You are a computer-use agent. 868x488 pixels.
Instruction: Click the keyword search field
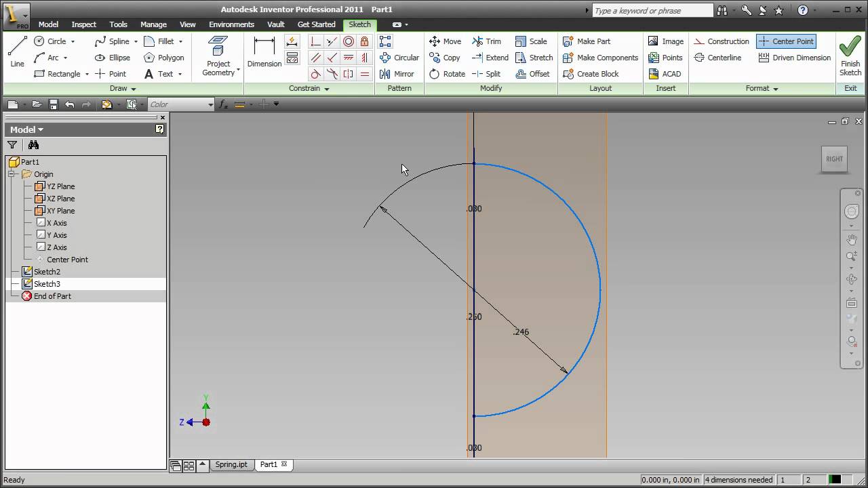pyautogui.click(x=652, y=10)
